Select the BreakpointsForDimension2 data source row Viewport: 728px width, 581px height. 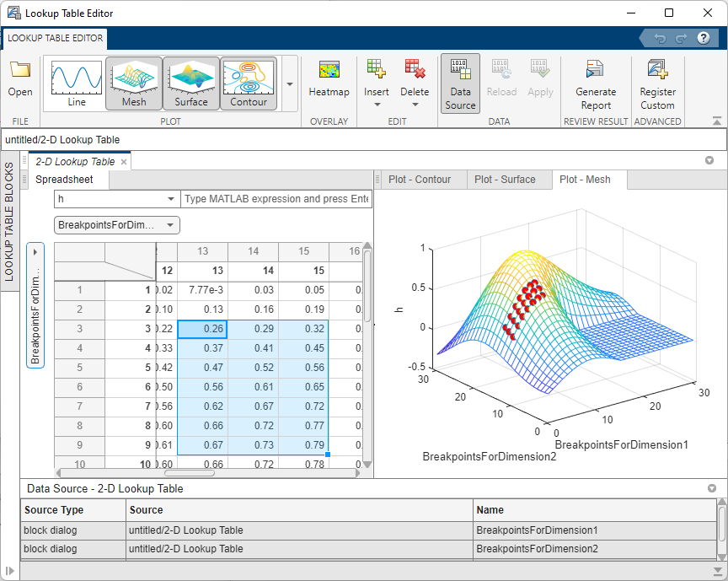coord(369,549)
